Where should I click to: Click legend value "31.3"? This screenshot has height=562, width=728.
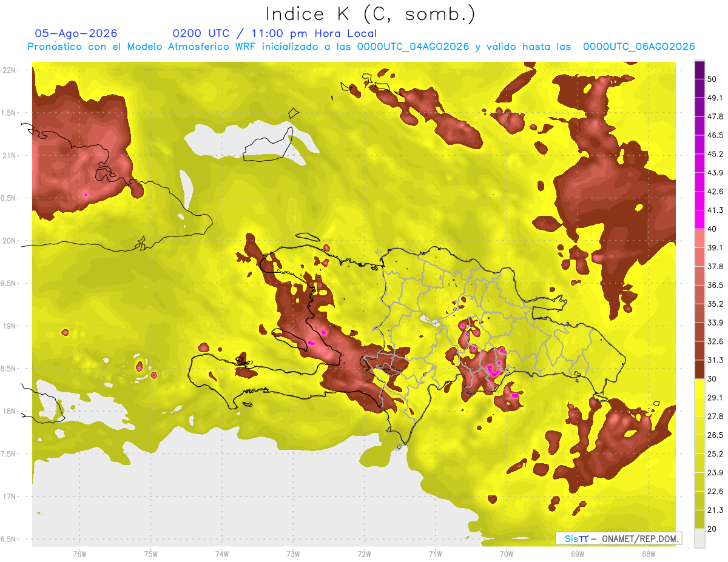715,360
